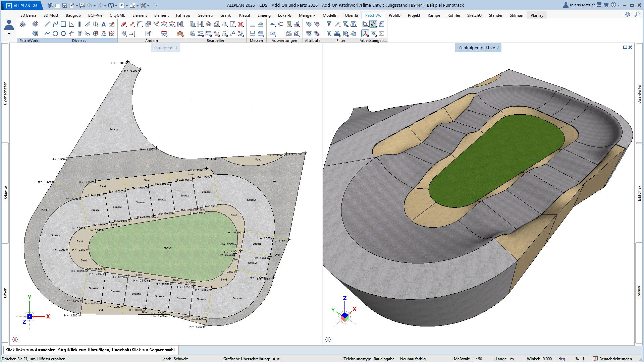The height and width of the screenshot is (362, 644).
Task: Select the circle tool in Diverses
Action: click(55, 34)
